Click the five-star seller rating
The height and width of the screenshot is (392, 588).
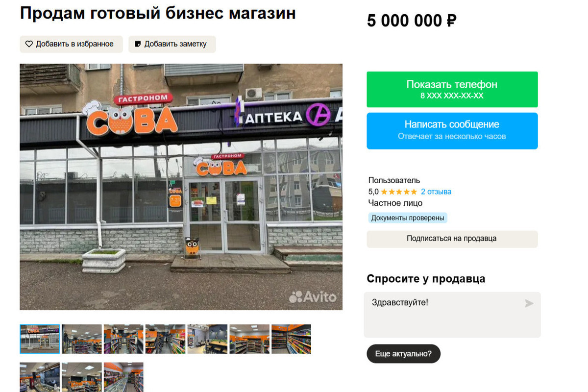[x=399, y=192]
